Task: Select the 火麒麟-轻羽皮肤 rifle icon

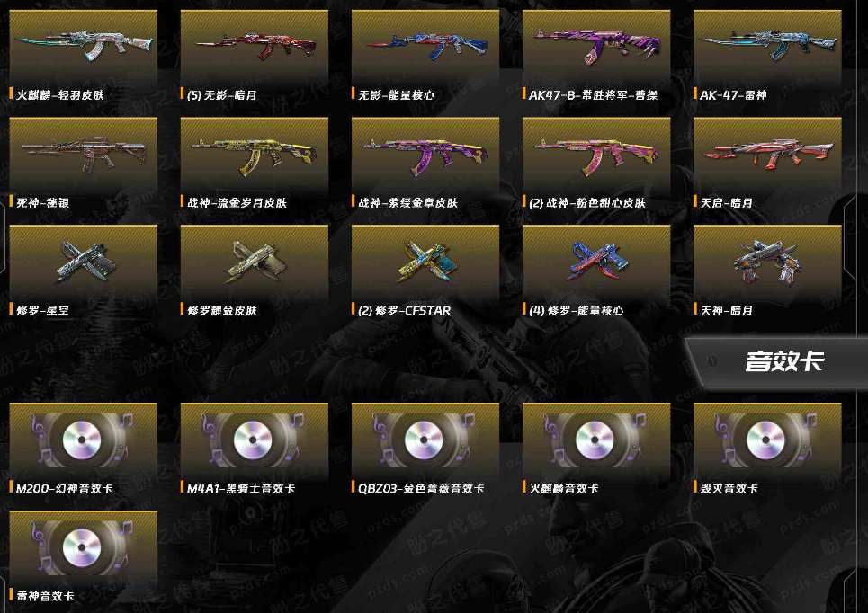Action: (x=84, y=47)
